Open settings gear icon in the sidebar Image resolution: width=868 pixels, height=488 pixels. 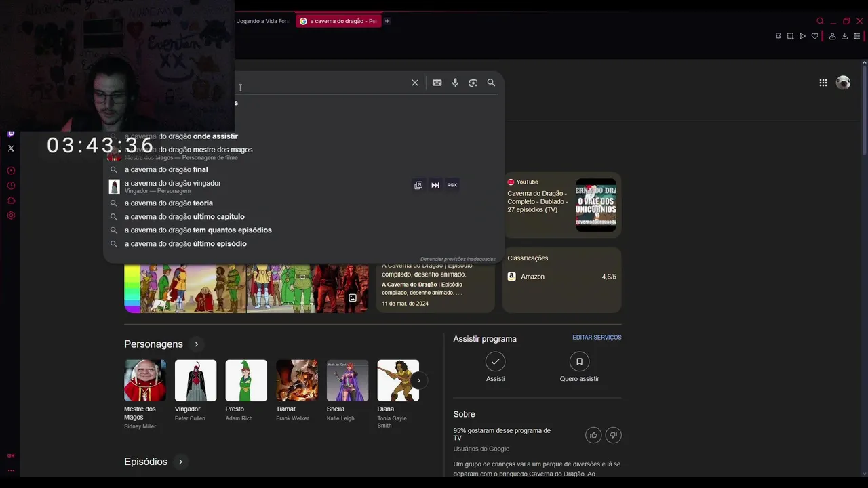point(11,216)
